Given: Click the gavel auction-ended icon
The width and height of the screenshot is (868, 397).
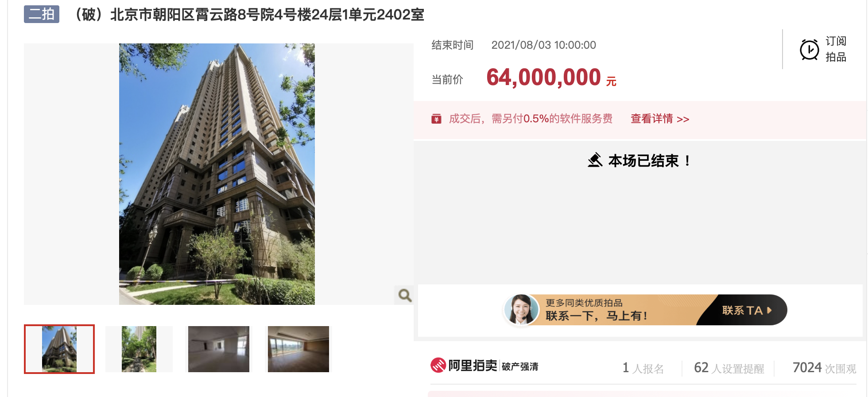Looking at the screenshot, I should click(x=595, y=160).
